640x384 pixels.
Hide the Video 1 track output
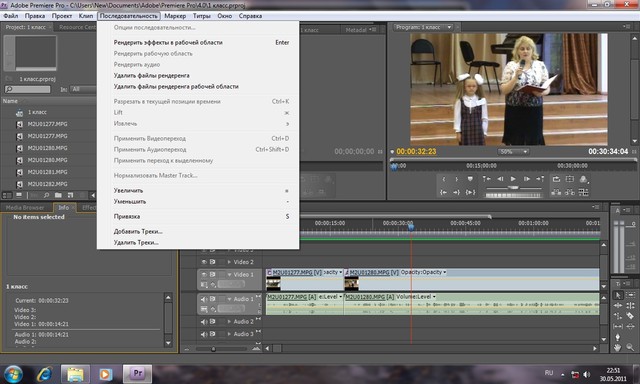204,275
